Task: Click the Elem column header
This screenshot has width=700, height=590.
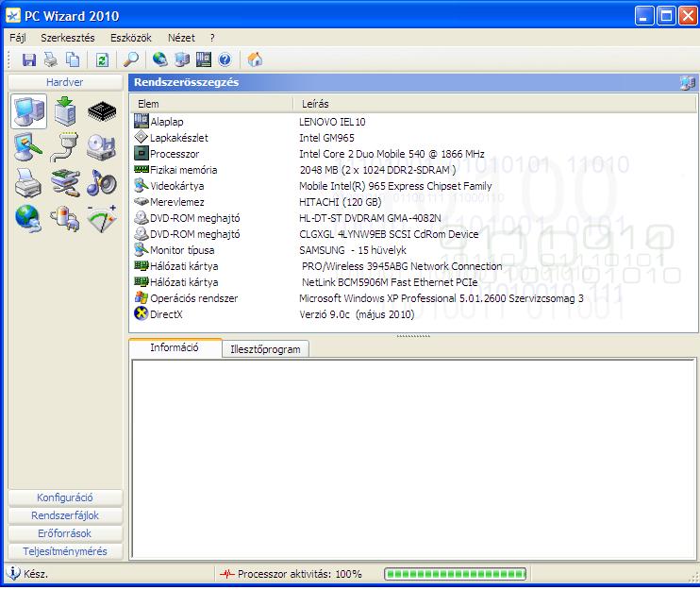Action: (x=211, y=104)
